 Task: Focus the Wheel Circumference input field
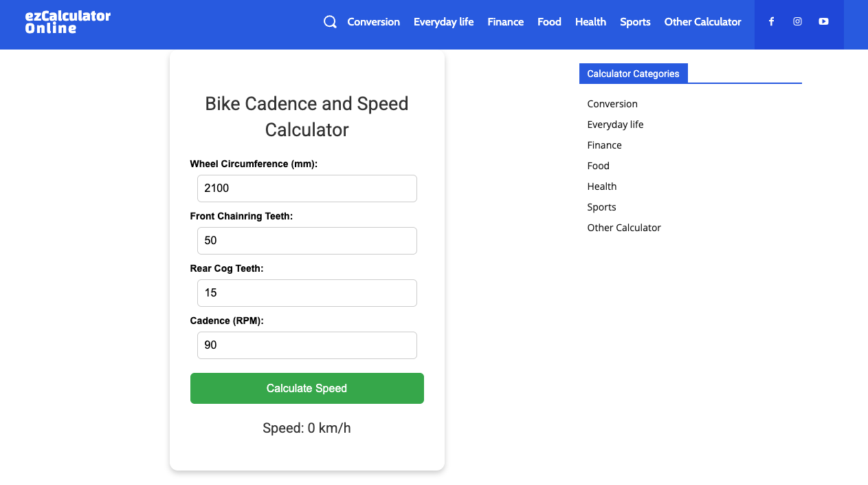pyautogui.click(x=307, y=188)
